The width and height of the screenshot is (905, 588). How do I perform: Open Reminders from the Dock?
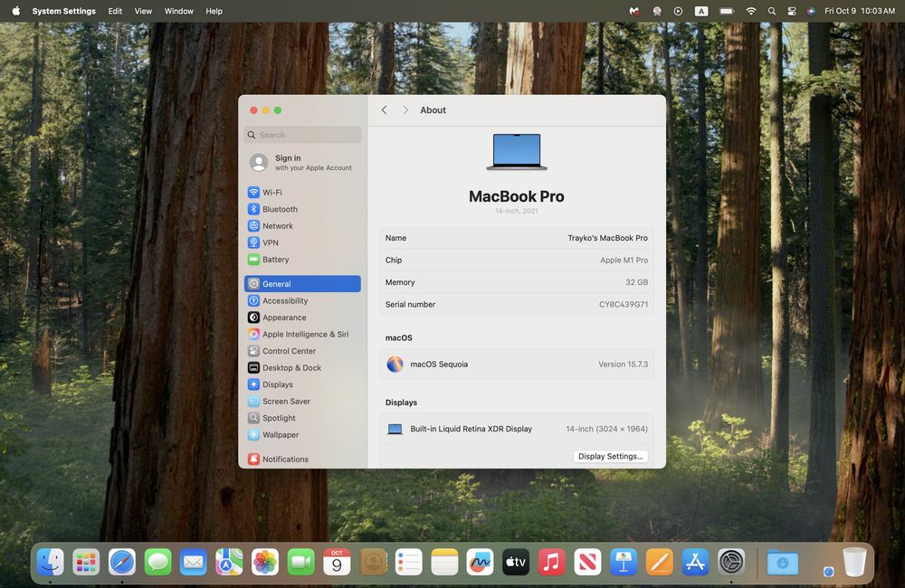coord(409,562)
